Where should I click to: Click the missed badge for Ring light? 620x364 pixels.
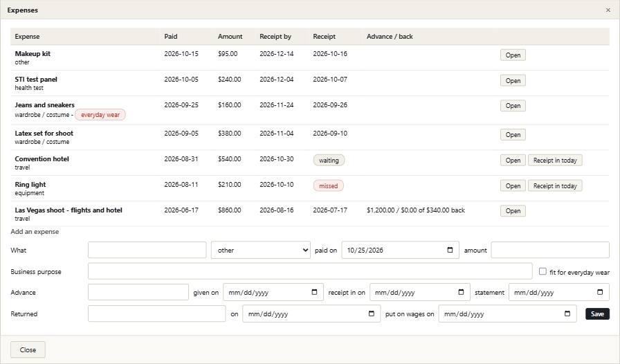coord(328,185)
